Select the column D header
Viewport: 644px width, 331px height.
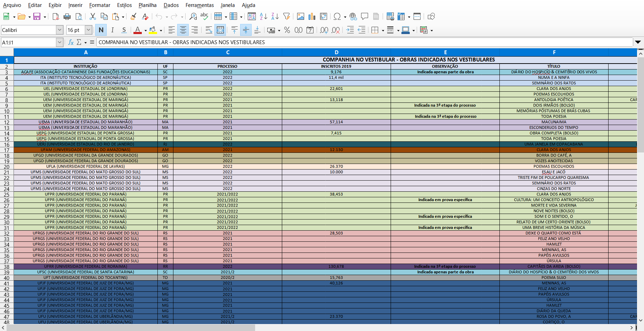click(x=336, y=52)
